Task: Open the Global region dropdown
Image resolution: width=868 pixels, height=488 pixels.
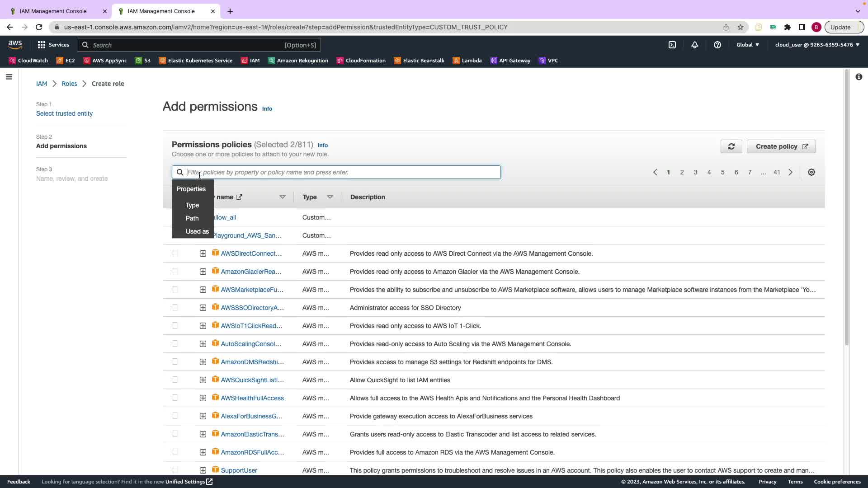Action: click(747, 45)
